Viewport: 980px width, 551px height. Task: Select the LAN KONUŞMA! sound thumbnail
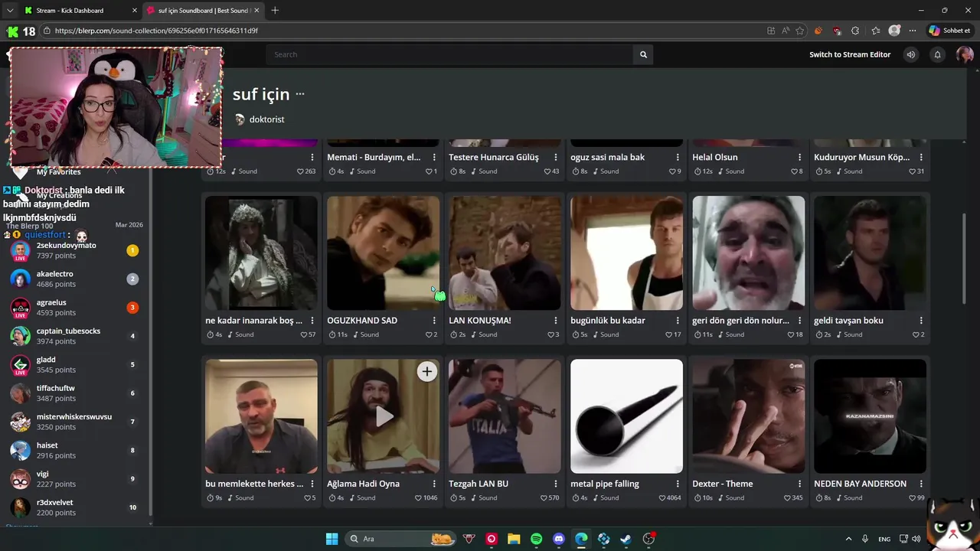[x=505, y=253]
